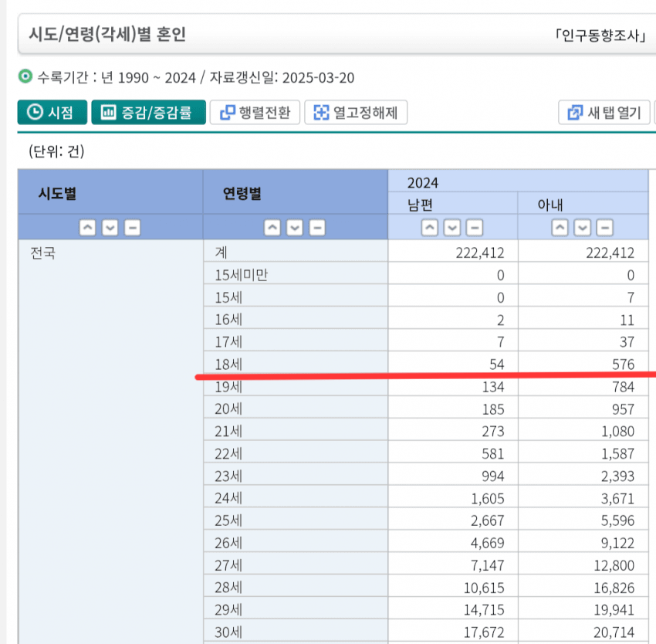Click the 증감/증감률 button

(148, 113)
